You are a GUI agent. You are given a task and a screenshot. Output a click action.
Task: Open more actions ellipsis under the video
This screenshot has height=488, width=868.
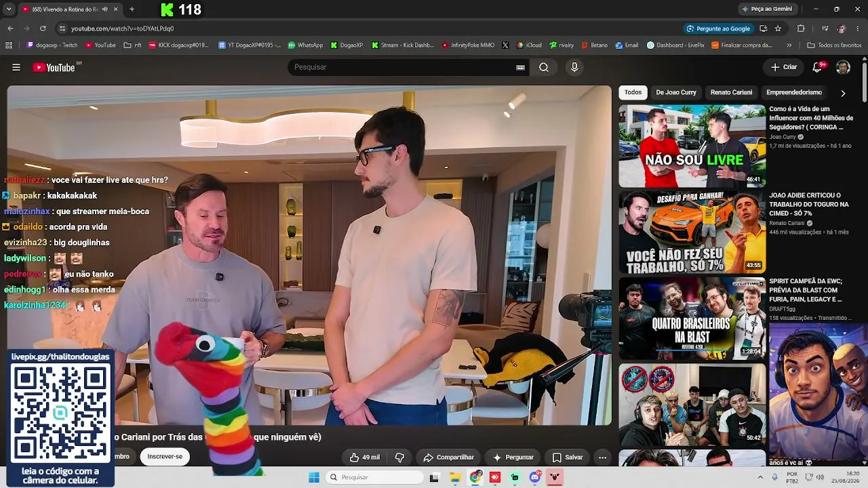pyautogui.click(x=602, y=457)
